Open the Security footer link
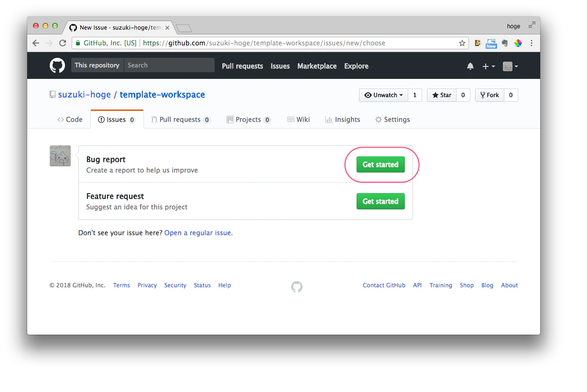Image resolution: width=587 pixels, height=392 pixels. tap(175, 285)
